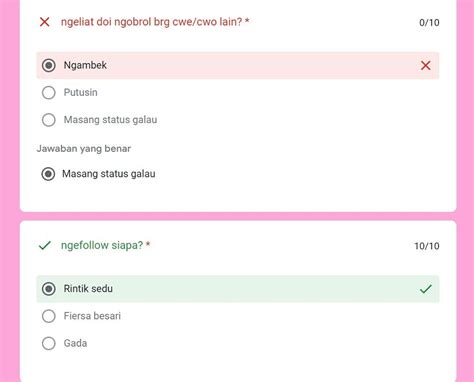Click the Jawaban yang benar label
Viewport: 474px width, 382px height.
pos(84,149)
